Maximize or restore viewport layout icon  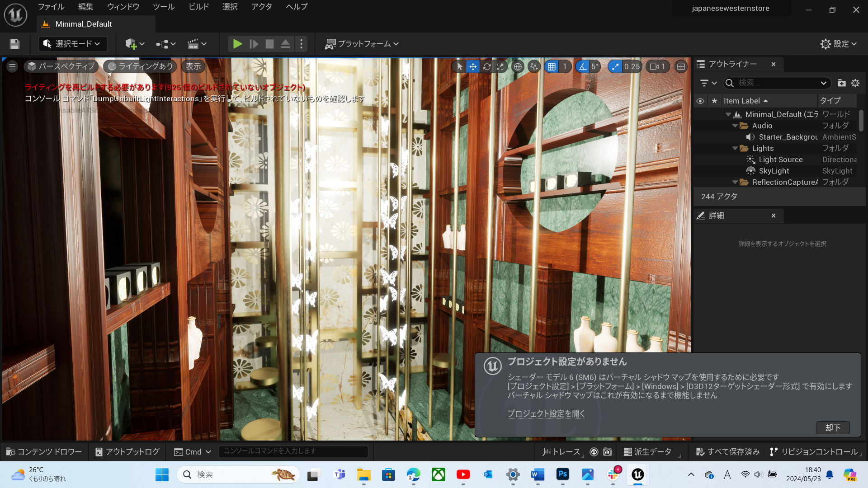[680, 67]
